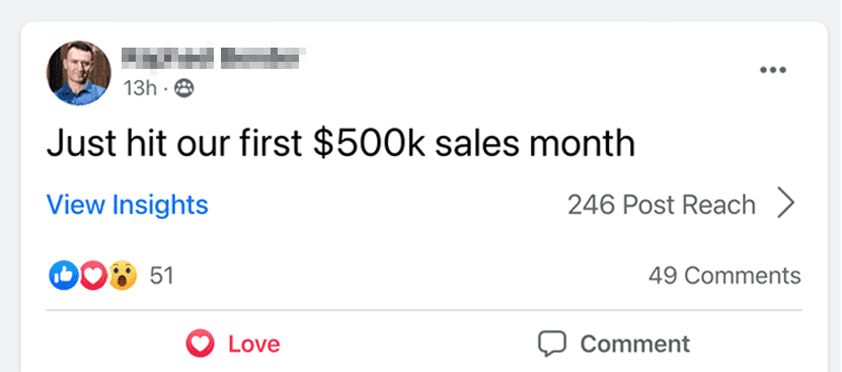Click the heart icon in the Love button
842x372 pixels.
click(x=200, y=344)
